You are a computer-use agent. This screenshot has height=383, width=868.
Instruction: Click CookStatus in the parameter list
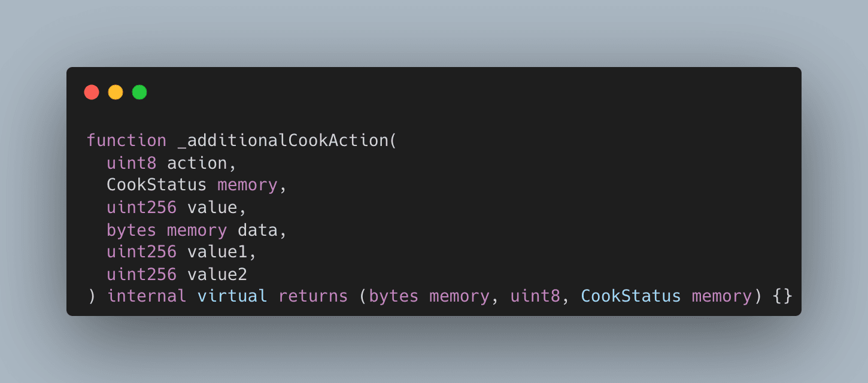point(156,185)
